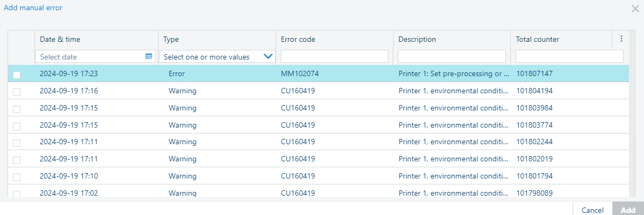Open the calendar date picker icon
Image resolution: width=644 pixels, height=215 pixels.
pos(149,56)
